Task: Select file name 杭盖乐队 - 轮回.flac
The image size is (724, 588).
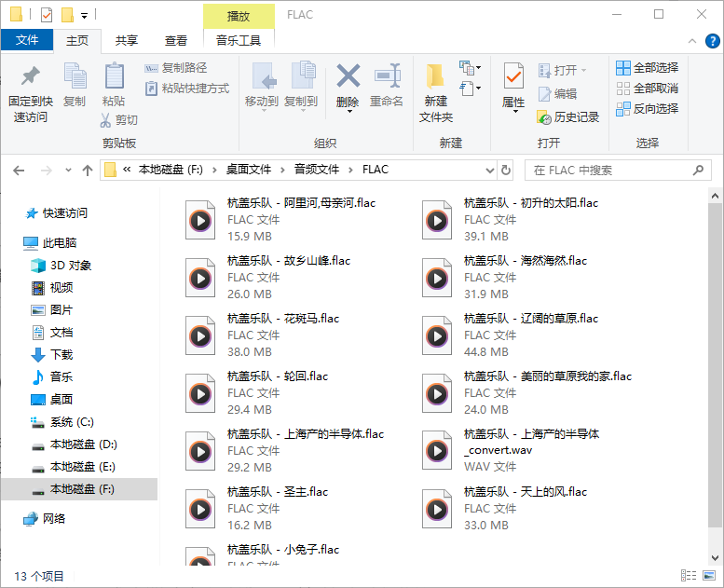Action: (278, 376)
